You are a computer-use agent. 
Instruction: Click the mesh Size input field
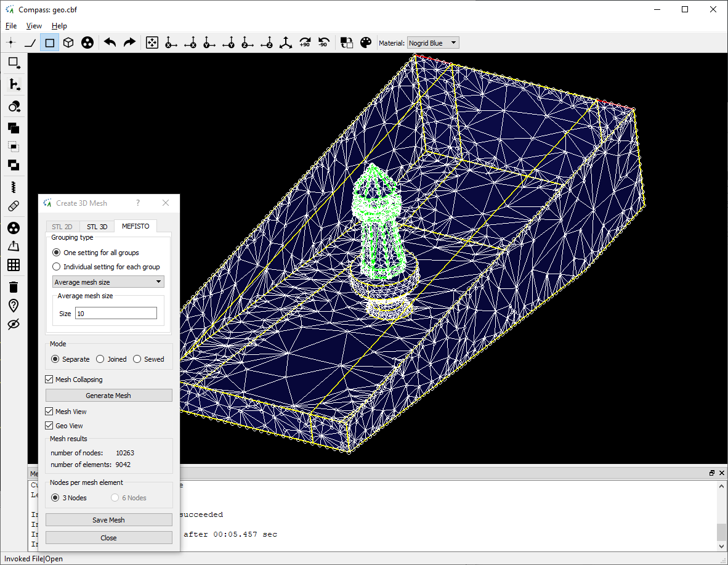tap(116, 314)
